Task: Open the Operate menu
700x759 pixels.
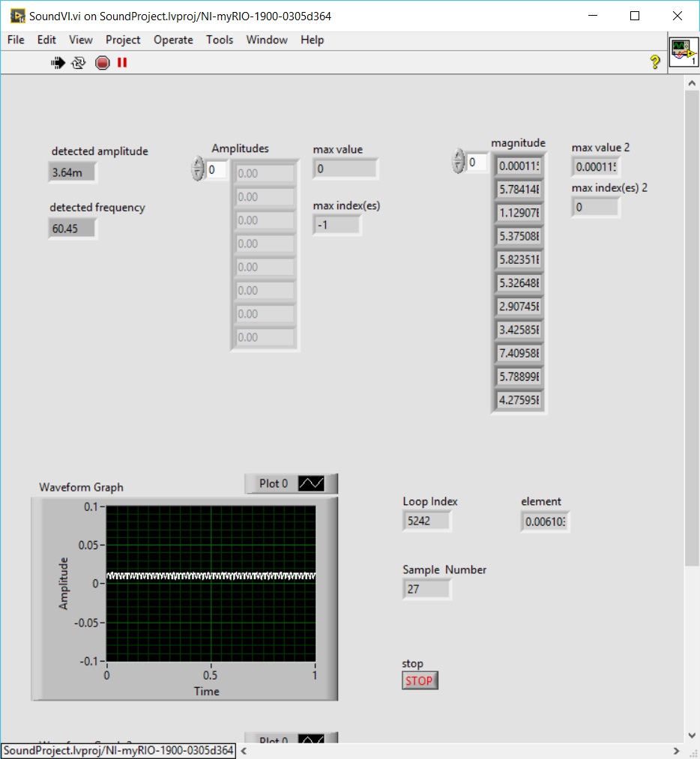Action: pyautogui.click(x=173, y=40)
